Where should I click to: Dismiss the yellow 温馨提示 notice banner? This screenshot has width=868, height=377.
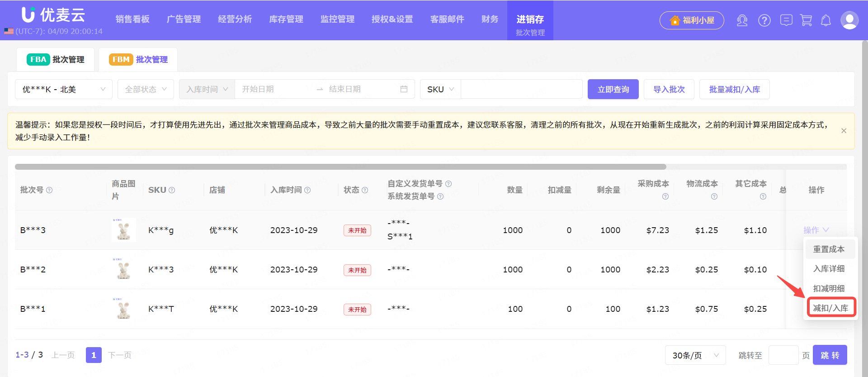coord(844,131)
